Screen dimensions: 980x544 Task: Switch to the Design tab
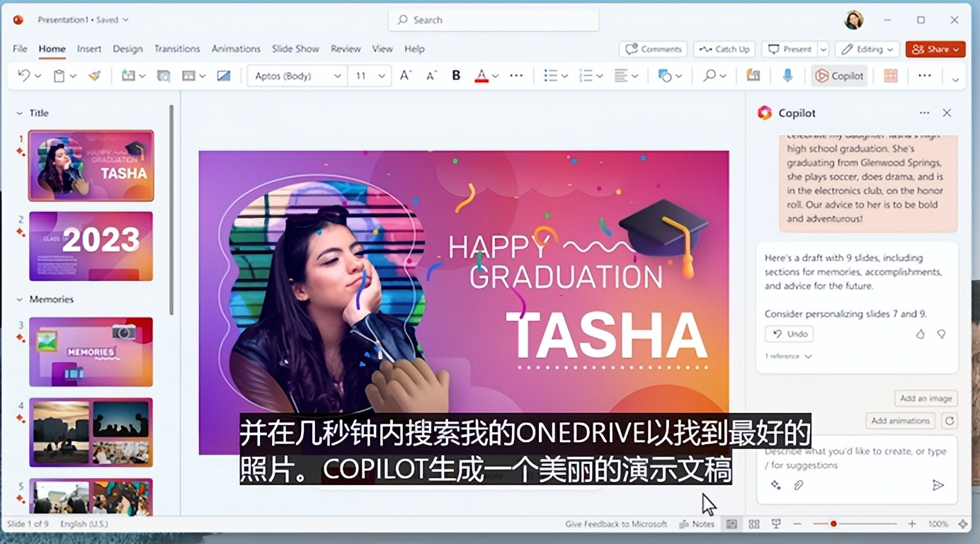pos(127,49)
